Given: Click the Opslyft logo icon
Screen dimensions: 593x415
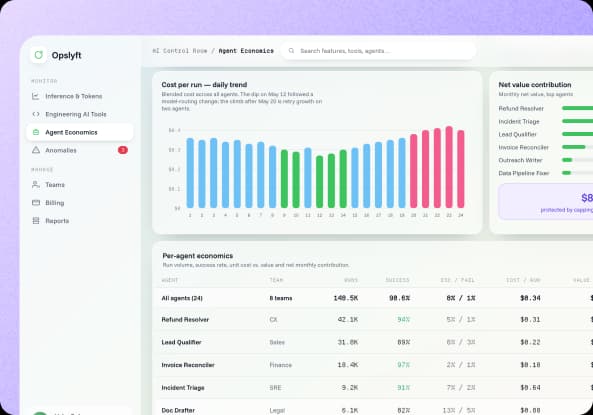Looking at the screenshot, I should 38,55.
